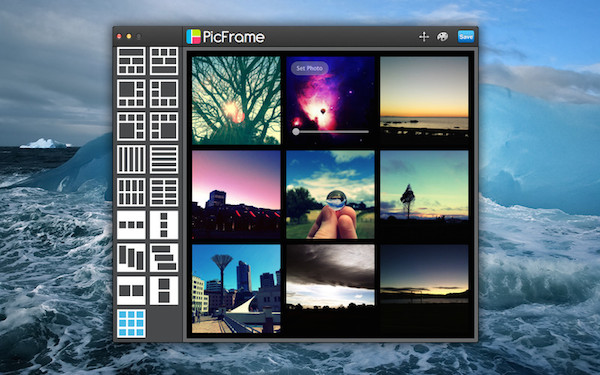Choose the five vertical columns frame layout
This screenshot has height=375, width=600.
[131, 159]
